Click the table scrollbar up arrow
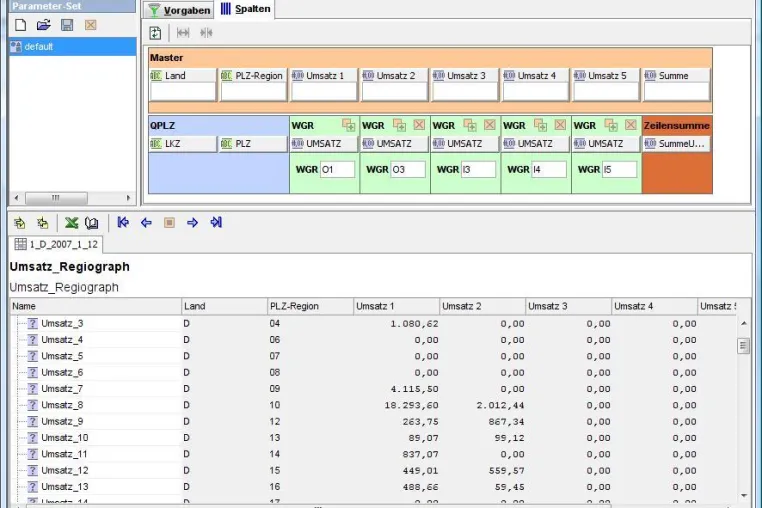 pos(744,323)
